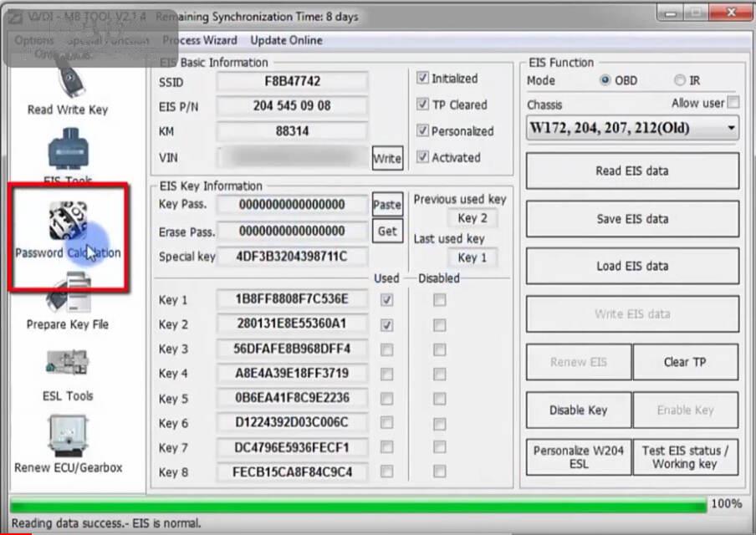Image resolution: width=756 pixels, height=535 pixels.
Task: Click Key 8 value FECB15CA8F84C9C4
Action: 292,471
